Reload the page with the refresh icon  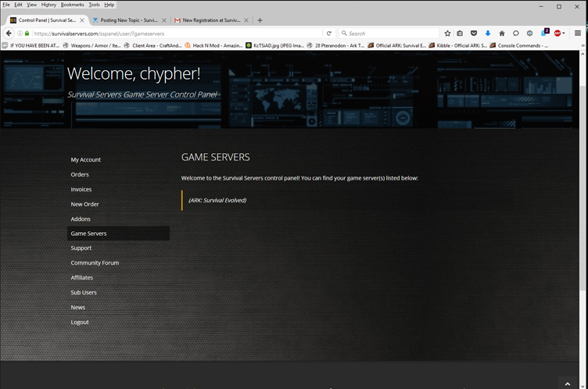point(329,34)
